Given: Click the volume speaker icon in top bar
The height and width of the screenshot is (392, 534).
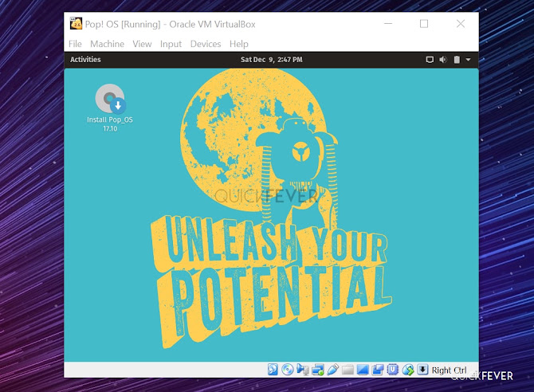Looking at the screenshot, I should point(442,60).
